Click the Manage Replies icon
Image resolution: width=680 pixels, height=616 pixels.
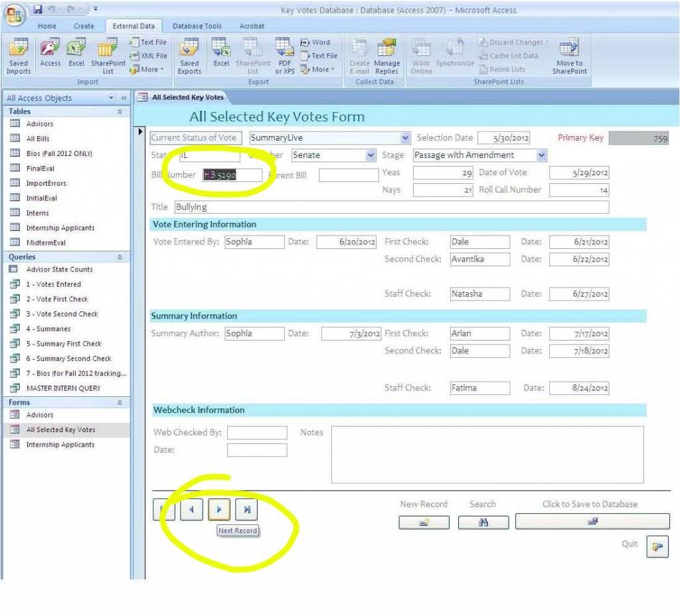coord(386,56)
